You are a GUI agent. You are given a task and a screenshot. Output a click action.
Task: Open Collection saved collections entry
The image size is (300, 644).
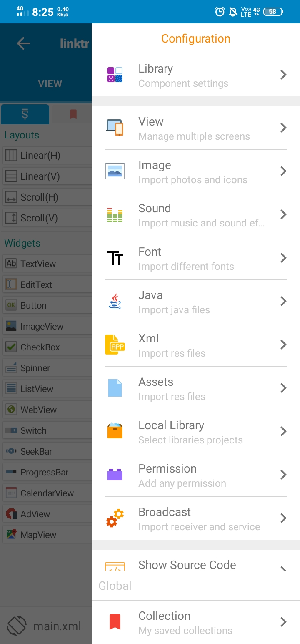tap(185, 622)
